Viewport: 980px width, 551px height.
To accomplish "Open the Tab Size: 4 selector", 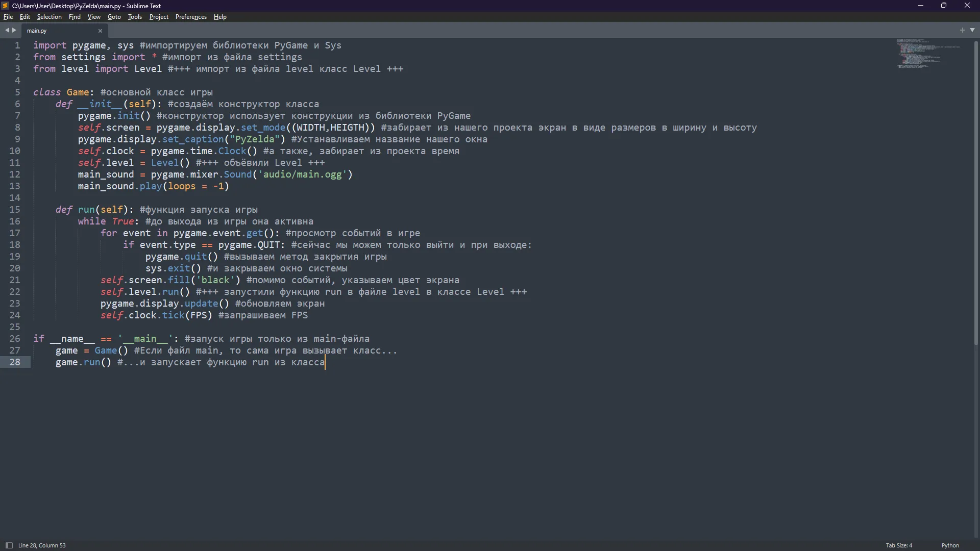I will click(x=898, y=545).
